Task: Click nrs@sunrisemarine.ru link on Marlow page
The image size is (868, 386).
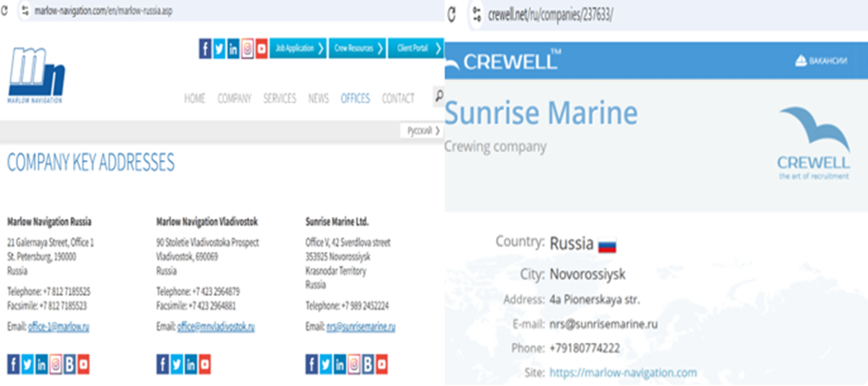Action: pyautogui.click(x=361, y=327)
